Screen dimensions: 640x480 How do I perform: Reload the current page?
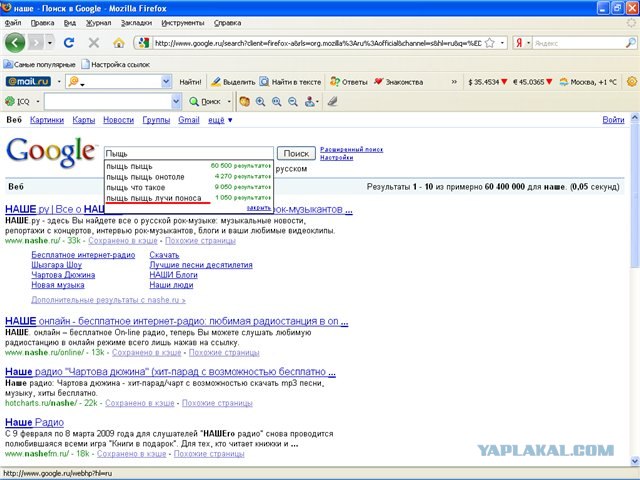coord(69,42)
